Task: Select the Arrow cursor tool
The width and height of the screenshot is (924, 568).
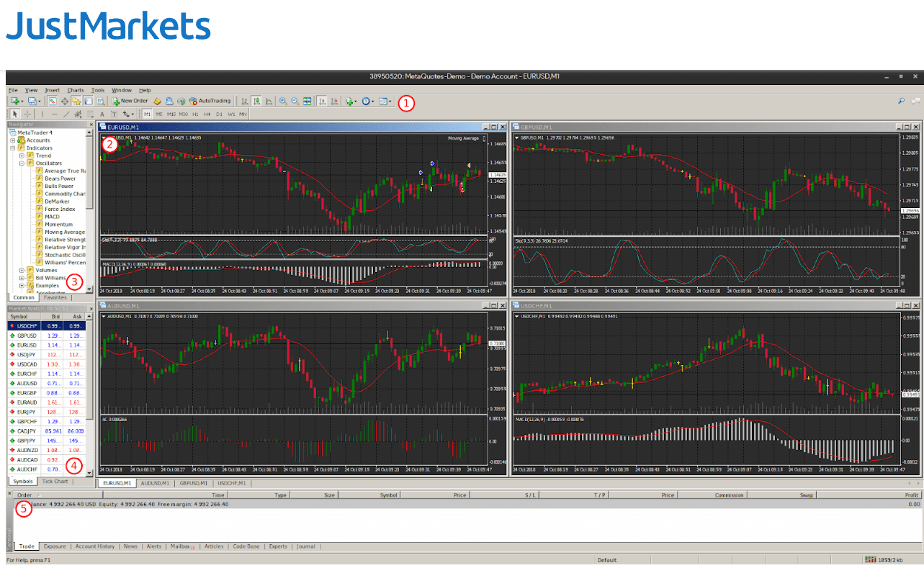Action: (14, 114)
